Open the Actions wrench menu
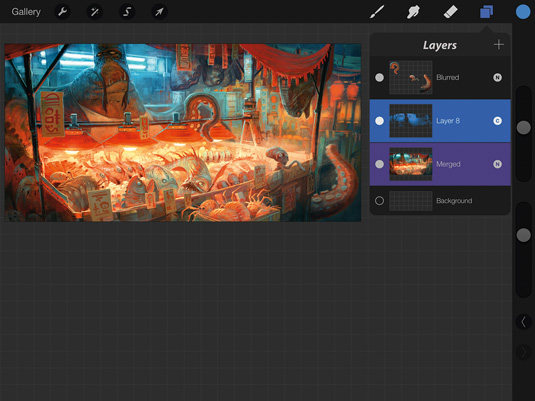Viewport: 535px width, 401px height. pos(62,12)
